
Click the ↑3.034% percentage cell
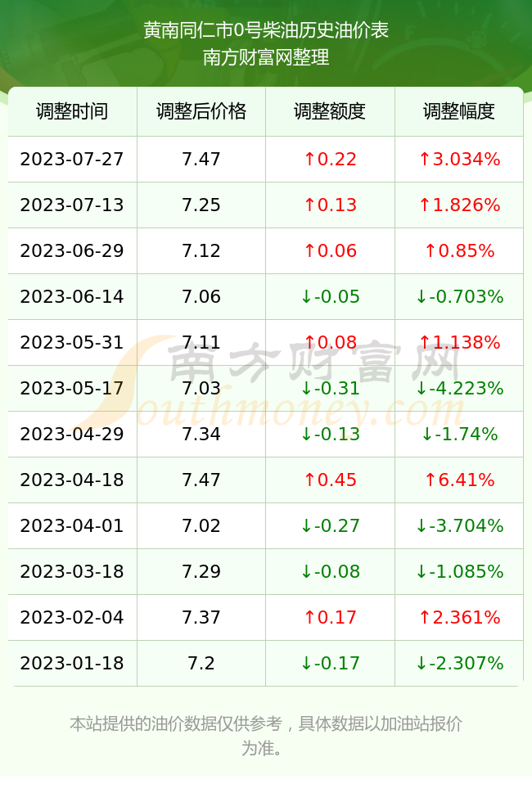click(459, 159)
